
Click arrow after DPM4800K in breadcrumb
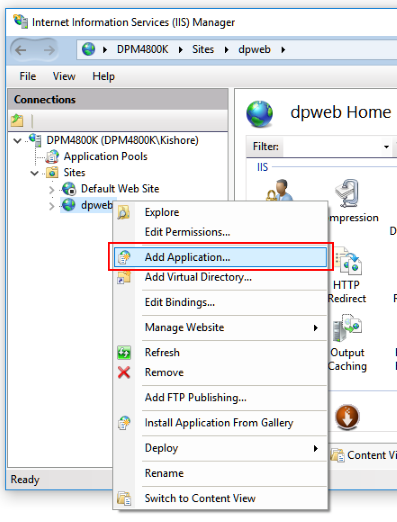pyautogui.click(x=180, y=50)
